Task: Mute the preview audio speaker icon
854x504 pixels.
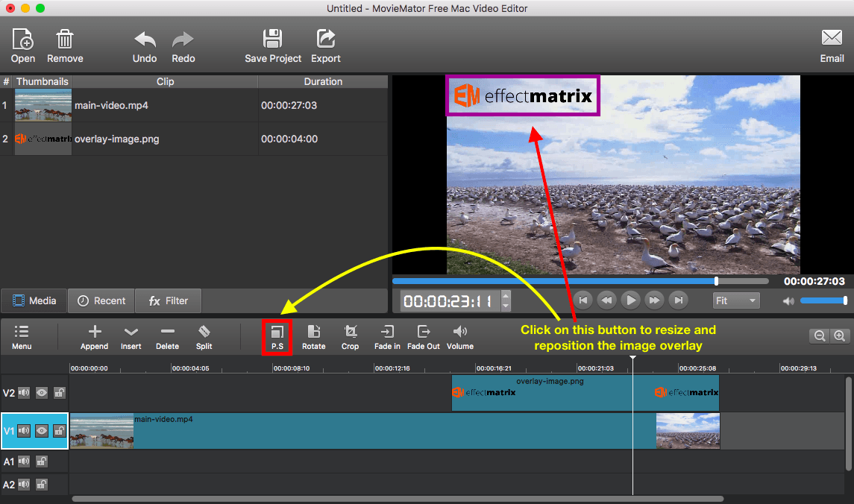Action: [788, 301]
